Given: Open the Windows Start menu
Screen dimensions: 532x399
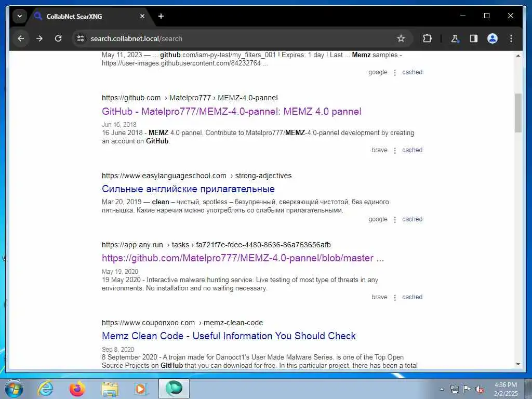Looking at the screenshot, I should click(14, 389).
